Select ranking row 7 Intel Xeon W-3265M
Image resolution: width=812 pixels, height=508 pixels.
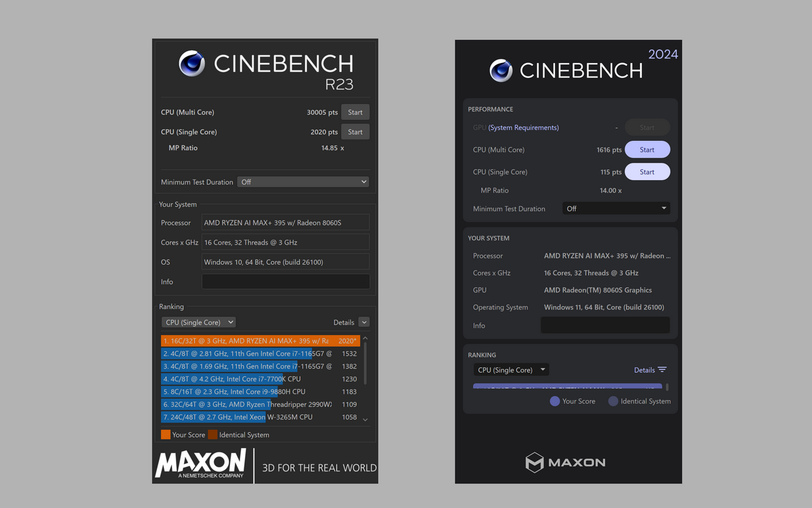coord(261,417)
